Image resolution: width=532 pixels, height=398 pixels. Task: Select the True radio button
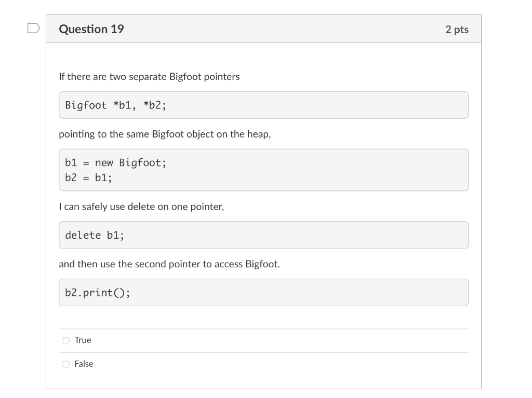click(x=65, y=340)
